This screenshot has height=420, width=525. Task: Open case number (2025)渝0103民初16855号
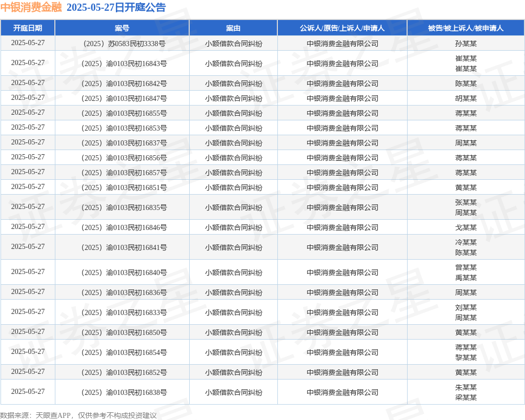(x=124, y=113)
